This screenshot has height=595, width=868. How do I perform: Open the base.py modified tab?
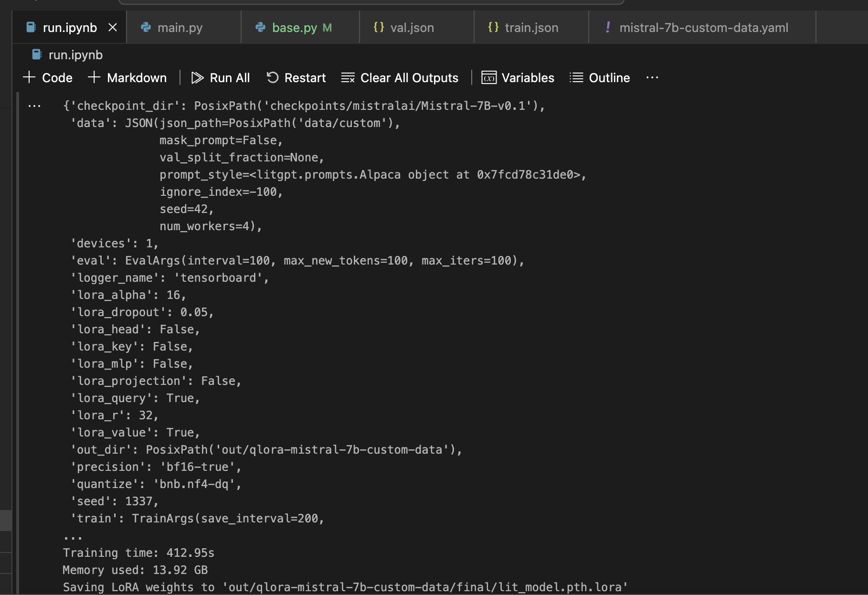click(x=300, y=28)
